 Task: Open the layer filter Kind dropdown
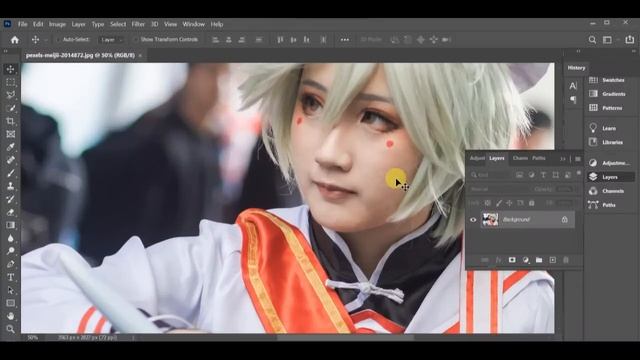(x=490, y=175)
